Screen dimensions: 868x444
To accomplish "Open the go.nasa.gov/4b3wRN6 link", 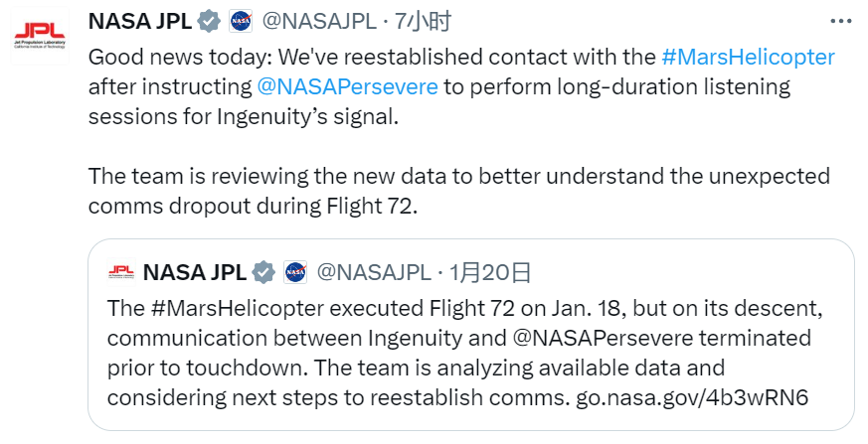I will pos(692,397).
